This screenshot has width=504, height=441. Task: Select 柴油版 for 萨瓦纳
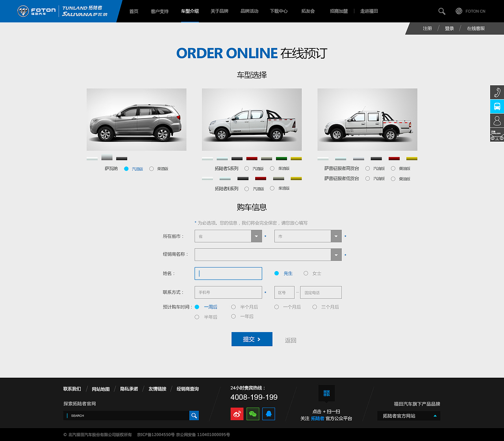[x=152, y=169]
